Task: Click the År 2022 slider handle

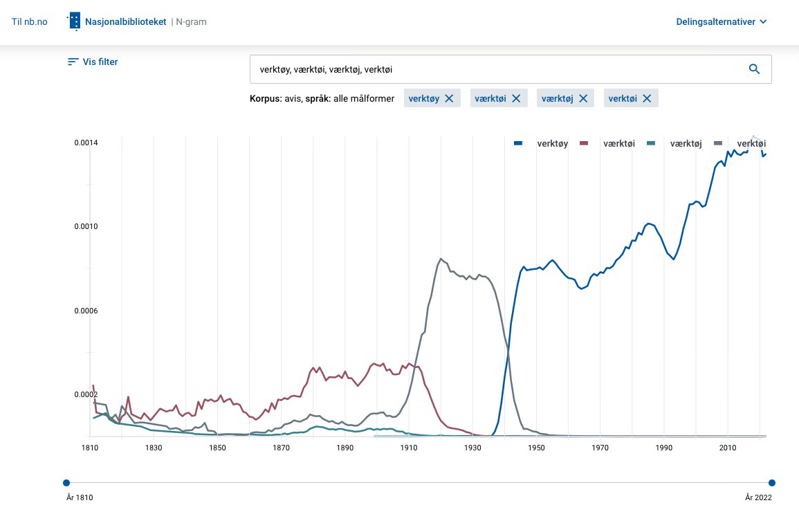Action: 772,483
